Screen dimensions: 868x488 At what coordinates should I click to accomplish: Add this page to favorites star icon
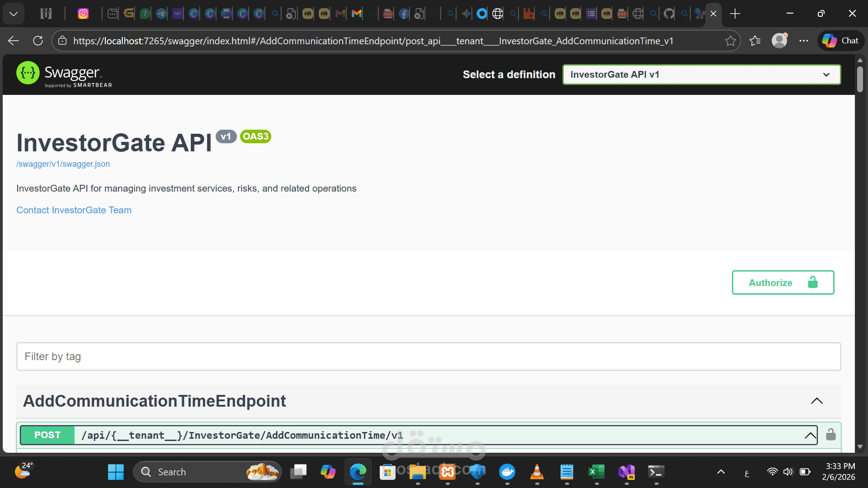pyautogui.click(x=730, y=41)
